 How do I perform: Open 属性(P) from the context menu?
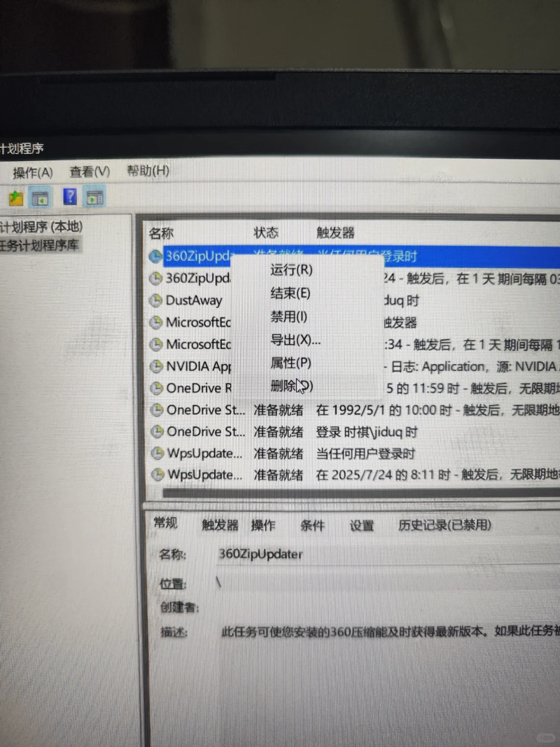tap(290, 364)
